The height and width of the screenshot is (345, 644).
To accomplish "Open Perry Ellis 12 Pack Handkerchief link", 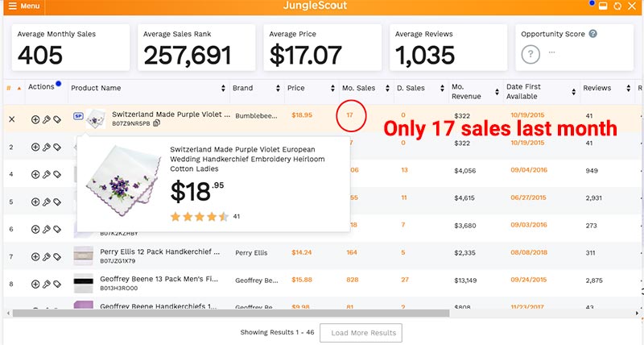I will [x=159, y=251].
